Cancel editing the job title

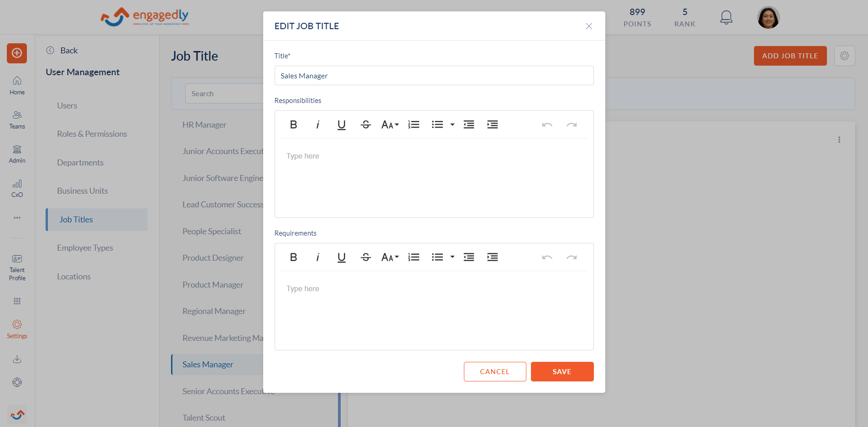tap(495, 371)
